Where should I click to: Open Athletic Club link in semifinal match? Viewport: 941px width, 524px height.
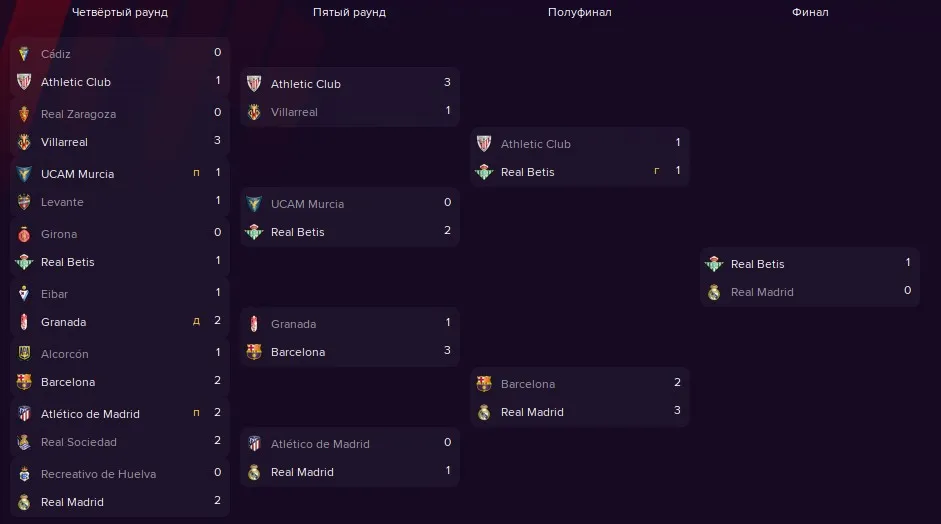point(535,144)
